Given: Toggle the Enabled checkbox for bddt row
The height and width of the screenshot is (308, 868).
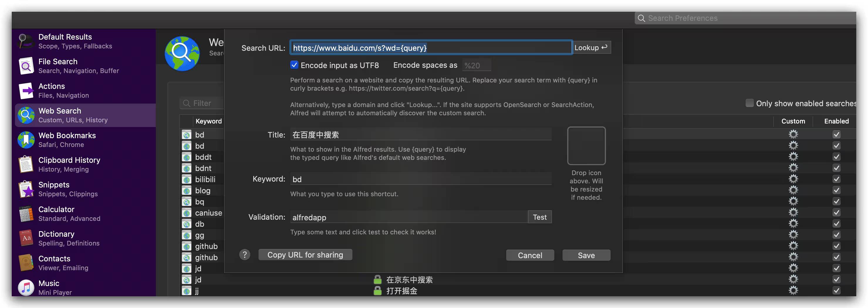Looking at the screenshot, I should pyautogui.click(x=836, y=157).
